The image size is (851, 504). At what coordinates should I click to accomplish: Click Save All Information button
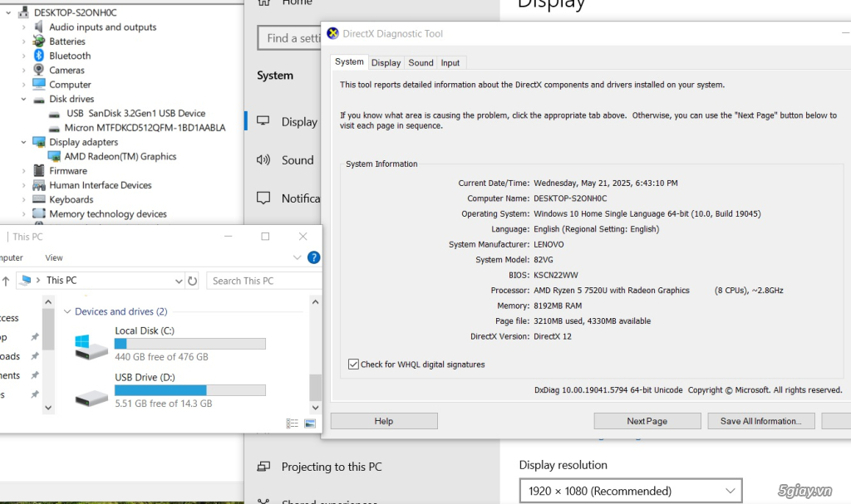tap(761, 421)
